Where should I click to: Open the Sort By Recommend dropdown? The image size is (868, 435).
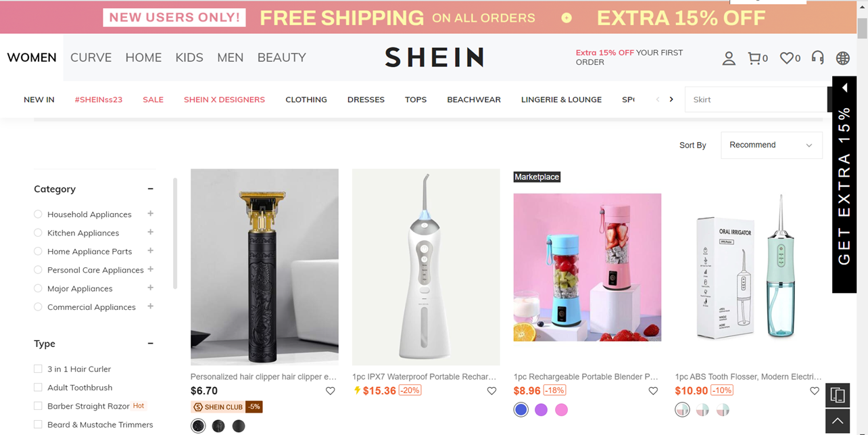[771, 145]
